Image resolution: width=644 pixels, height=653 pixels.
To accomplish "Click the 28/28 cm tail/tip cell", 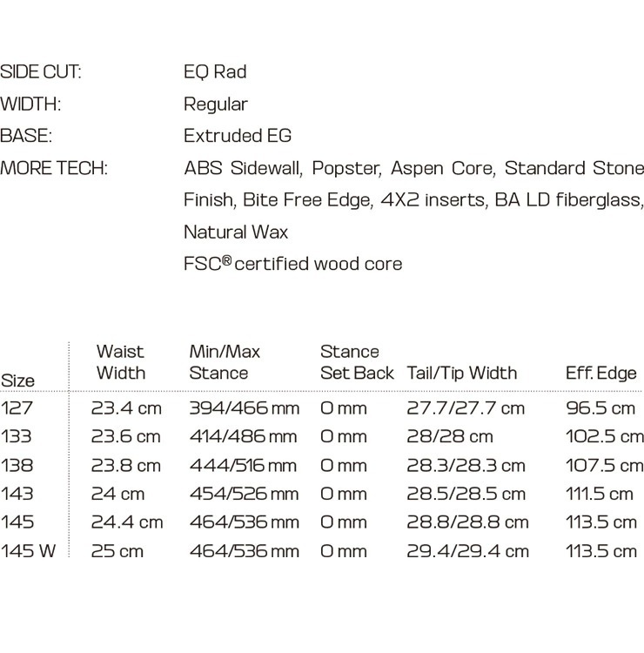I will [450, 436].
